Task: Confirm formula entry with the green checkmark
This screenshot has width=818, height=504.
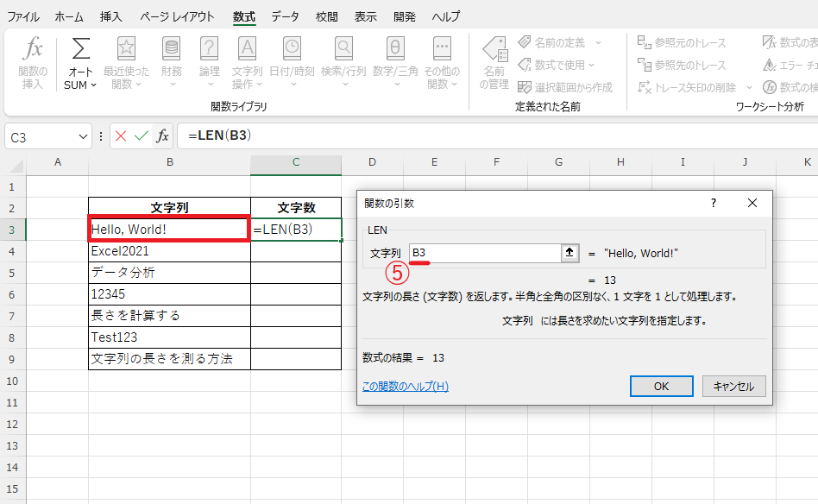Action: pyautogui.click(x=141, y=136)
